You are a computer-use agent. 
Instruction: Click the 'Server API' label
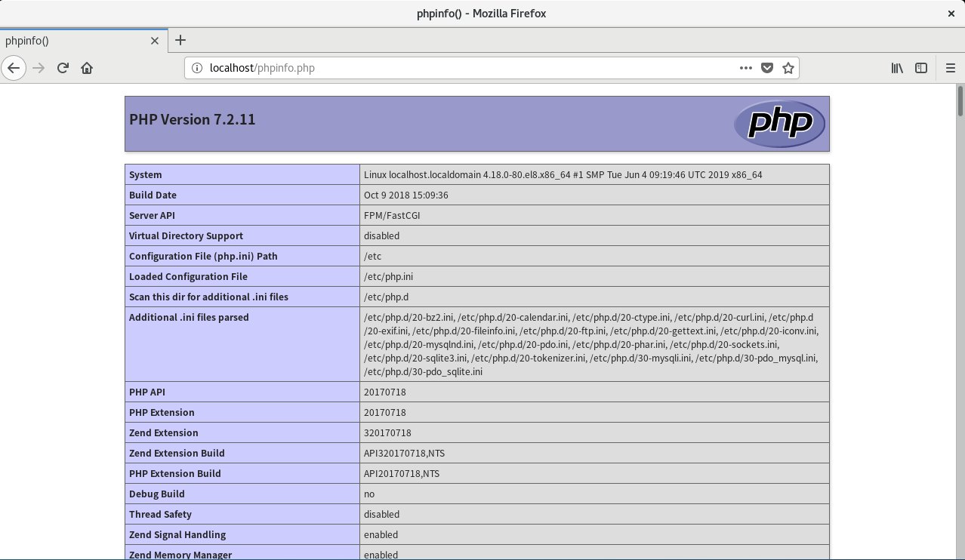(x=152, y=215)
